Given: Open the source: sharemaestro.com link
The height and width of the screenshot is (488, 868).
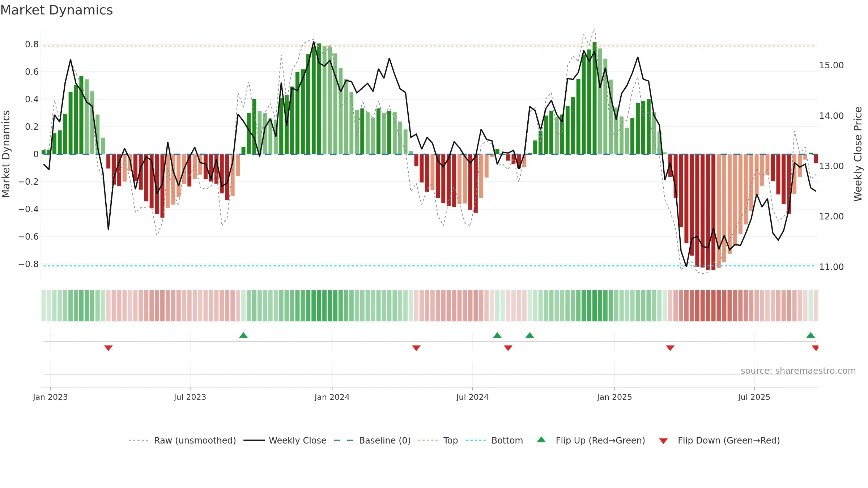Looking at the screenshot, I should [x=798, y=371].
